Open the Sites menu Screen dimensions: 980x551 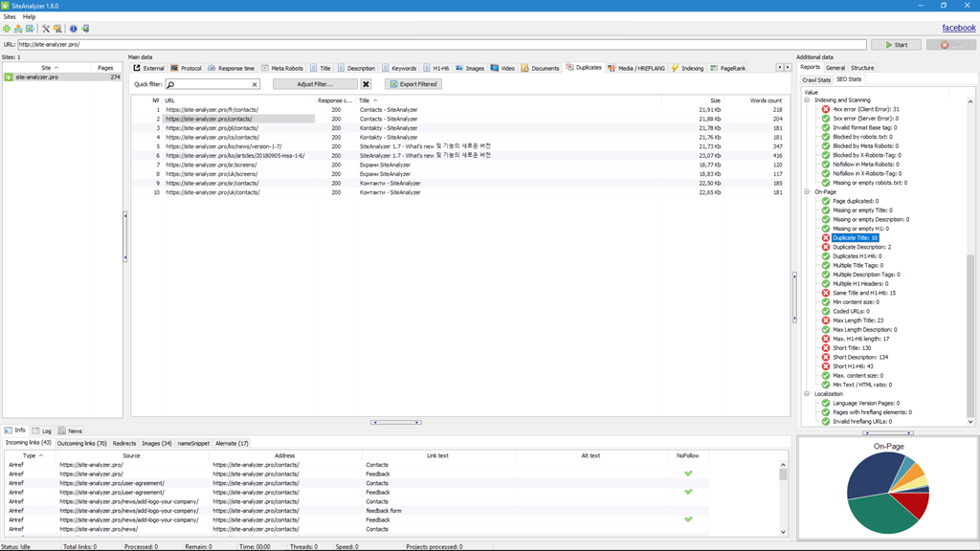pos(10,17)
